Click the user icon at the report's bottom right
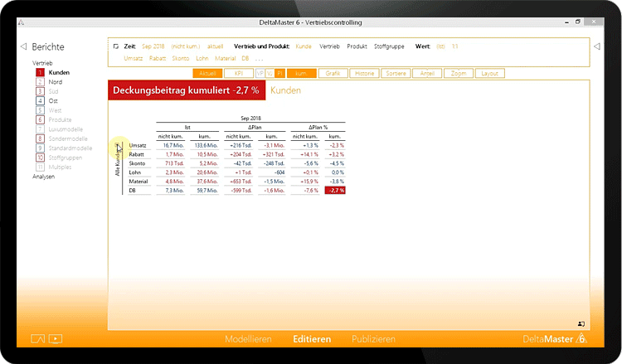This screenshot has width=622, height=364. [581, 324]
